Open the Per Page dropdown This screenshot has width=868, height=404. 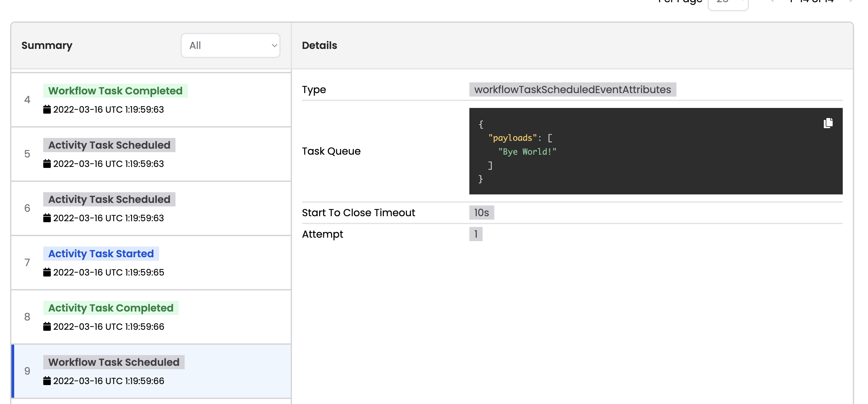pos(728,2)
